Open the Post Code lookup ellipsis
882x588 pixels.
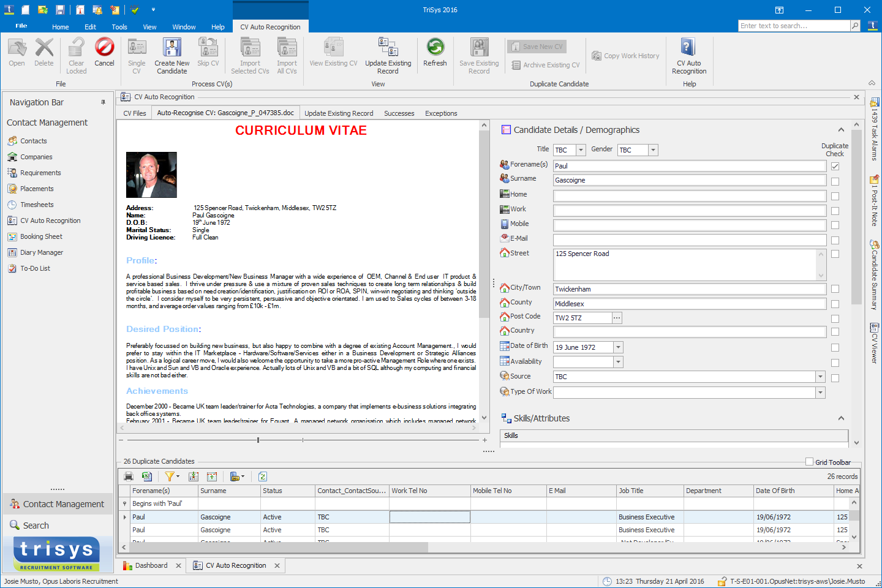tap(616, 317)
